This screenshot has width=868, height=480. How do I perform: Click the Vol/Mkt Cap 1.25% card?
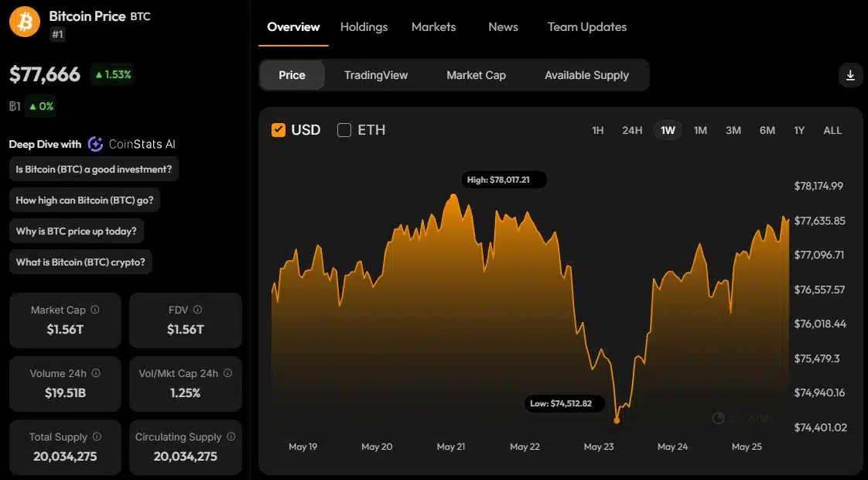186,384
